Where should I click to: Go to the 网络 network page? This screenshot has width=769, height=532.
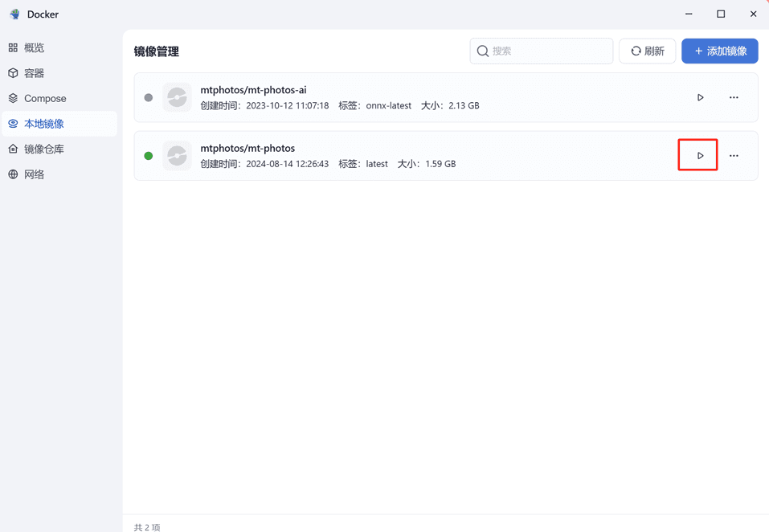pos(59,174)
